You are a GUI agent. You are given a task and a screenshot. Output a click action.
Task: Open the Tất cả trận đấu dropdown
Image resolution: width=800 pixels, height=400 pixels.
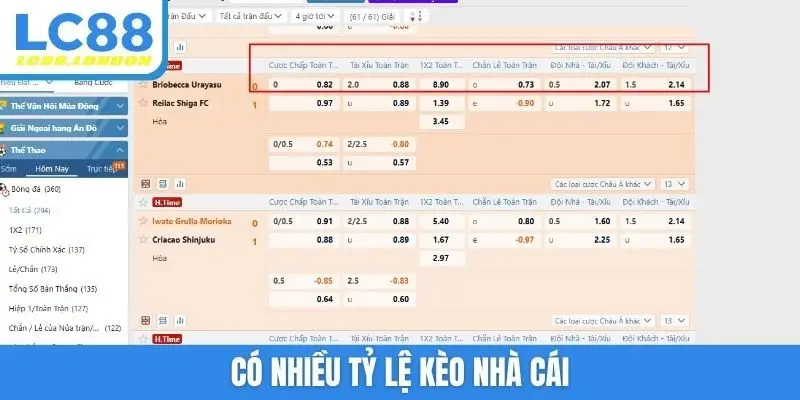point(251,16)
